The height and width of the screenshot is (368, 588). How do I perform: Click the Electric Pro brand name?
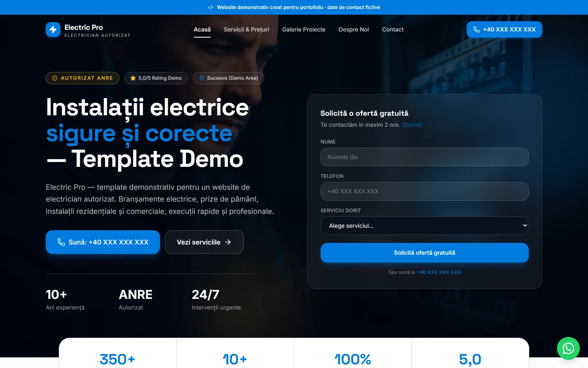(x=84, y=27)
